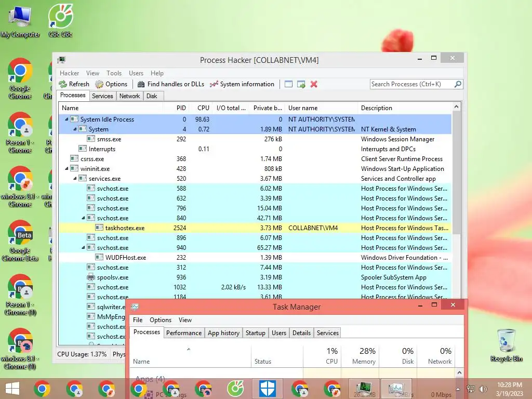The width and height of the screenshot is (532, 399).
Task: Open Google Chrome Beta desktop shortcut
Action: click(x=20, y=241)
